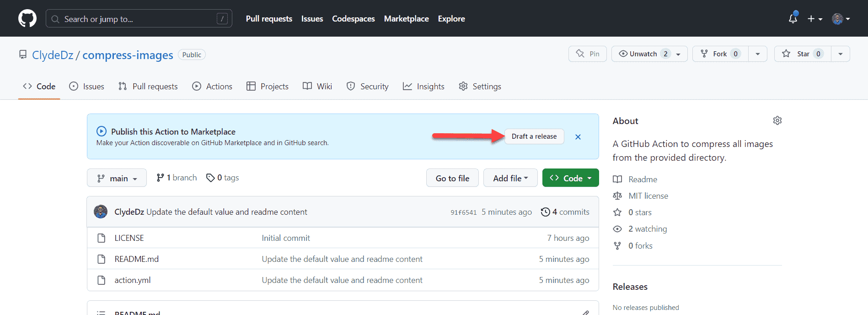Open the action.yml row commit message
Image resolution: width=868 pixels, height=315 pixels.
pyautogui.click(x=342, y=280)
